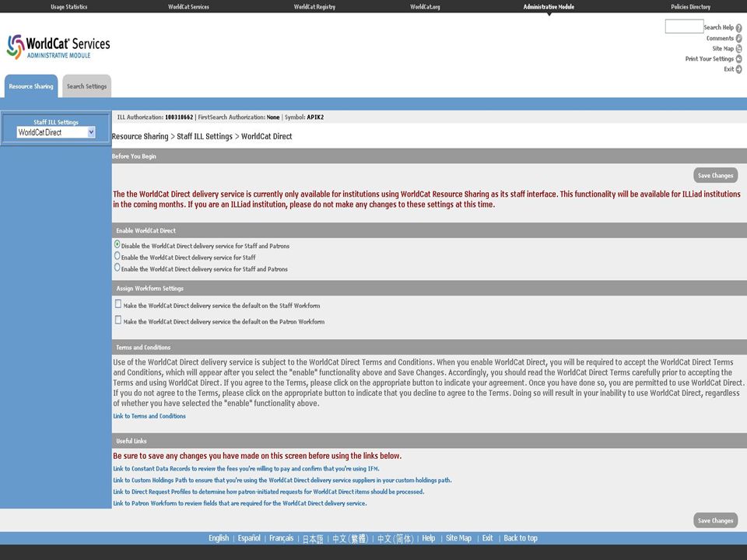
Task: Switch language to English in footer
Action: click(x=219, y=538)
